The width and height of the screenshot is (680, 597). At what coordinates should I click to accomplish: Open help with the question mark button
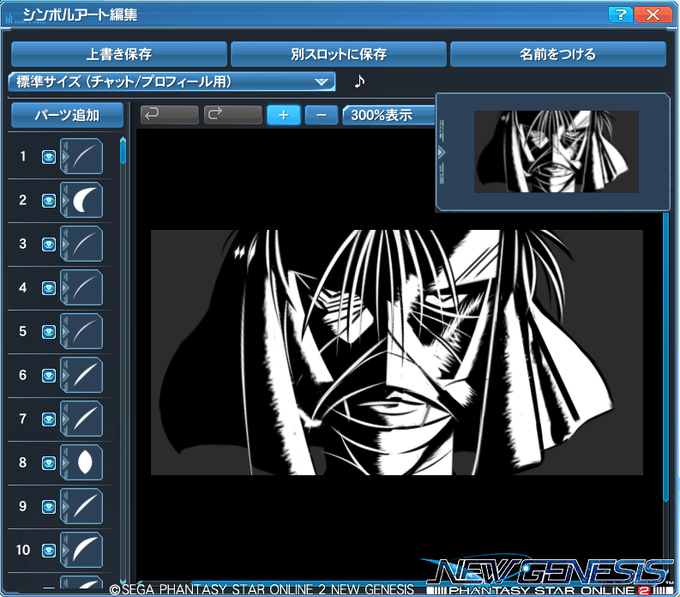click(x=621, y=15)
